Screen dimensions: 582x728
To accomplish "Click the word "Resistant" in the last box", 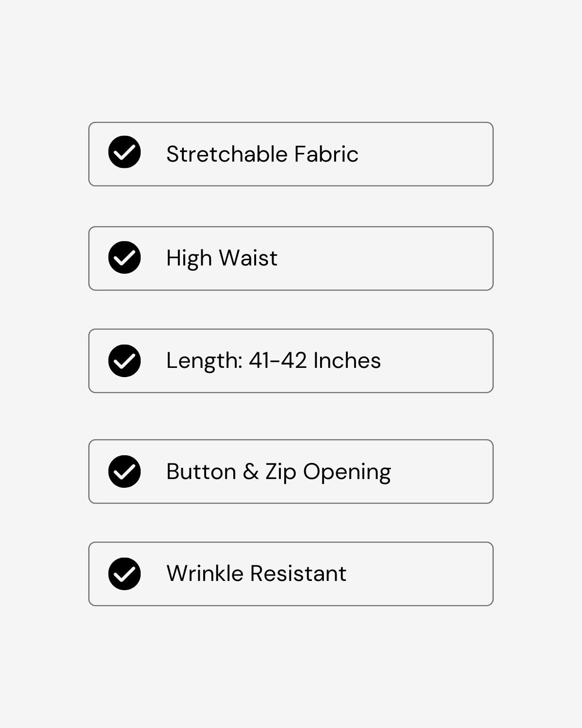I will (298, 573).
